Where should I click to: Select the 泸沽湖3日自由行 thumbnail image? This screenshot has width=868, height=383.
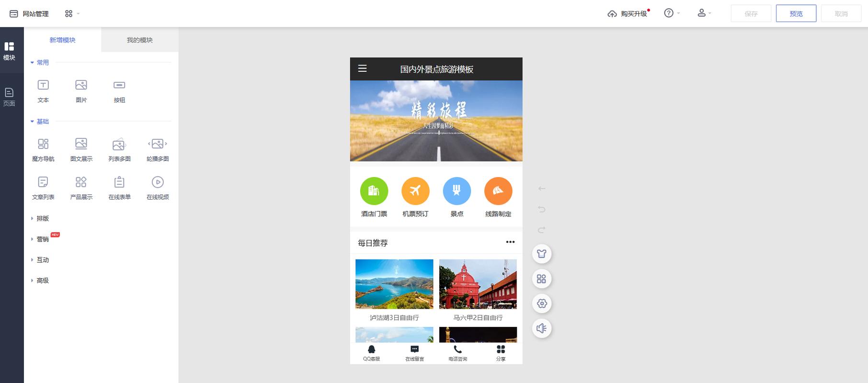[x=394, y=284]
